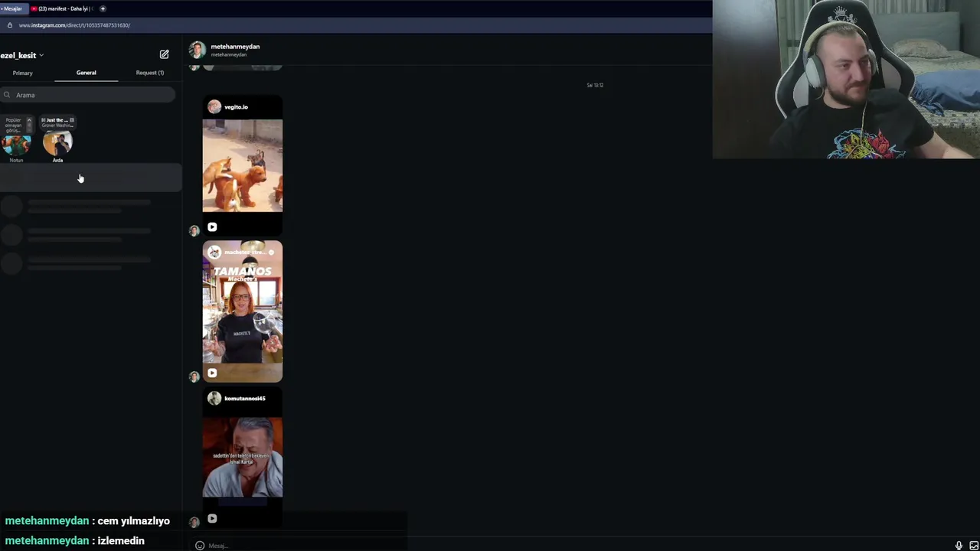Image resolution: width=980 pixels, height=551 pixels.
Task: Open metehanmeydan profile picture in chat header
Action: [x=198, y=50]
